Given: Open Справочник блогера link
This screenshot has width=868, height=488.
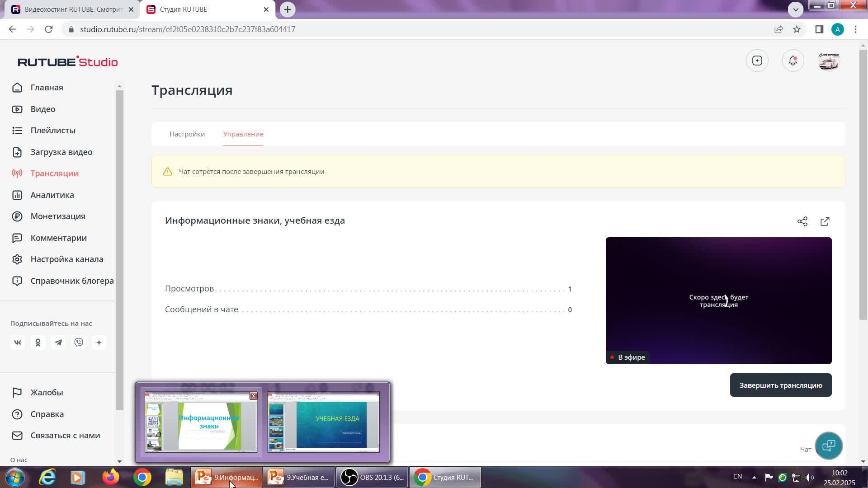Looking at the screenshot, I should point(72,281).
